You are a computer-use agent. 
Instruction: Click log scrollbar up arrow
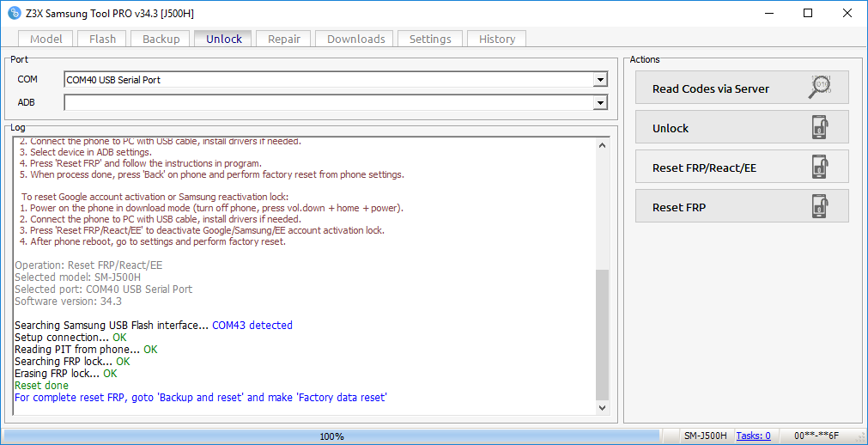point(603,145)
